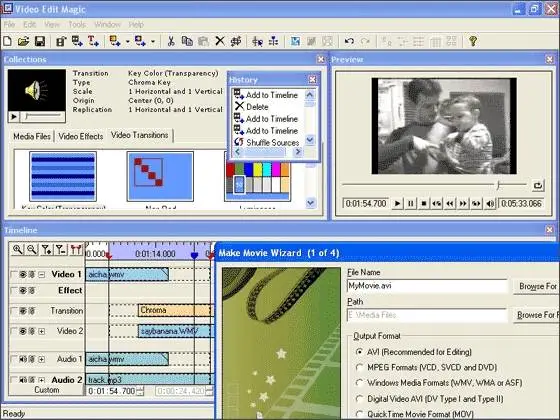560x420 pixels.
Task: Click the Undo arrow icon
Action: 349,41
